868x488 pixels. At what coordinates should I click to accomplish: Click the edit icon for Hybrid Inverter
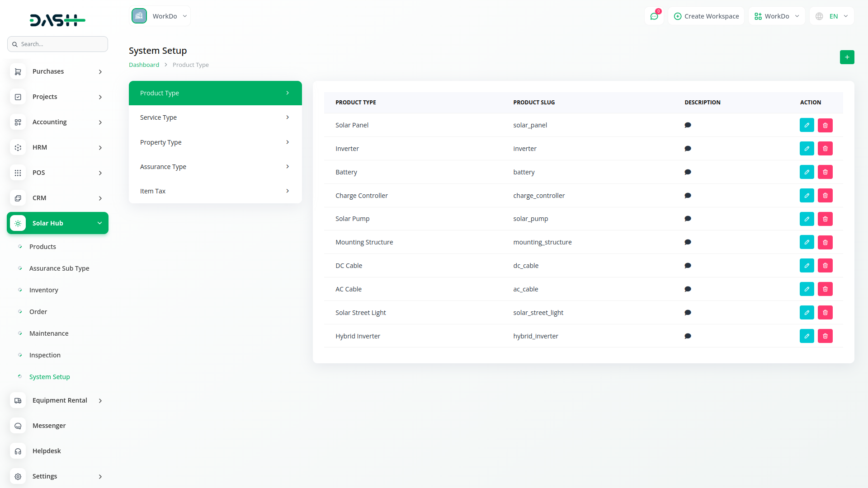point(807,336)
